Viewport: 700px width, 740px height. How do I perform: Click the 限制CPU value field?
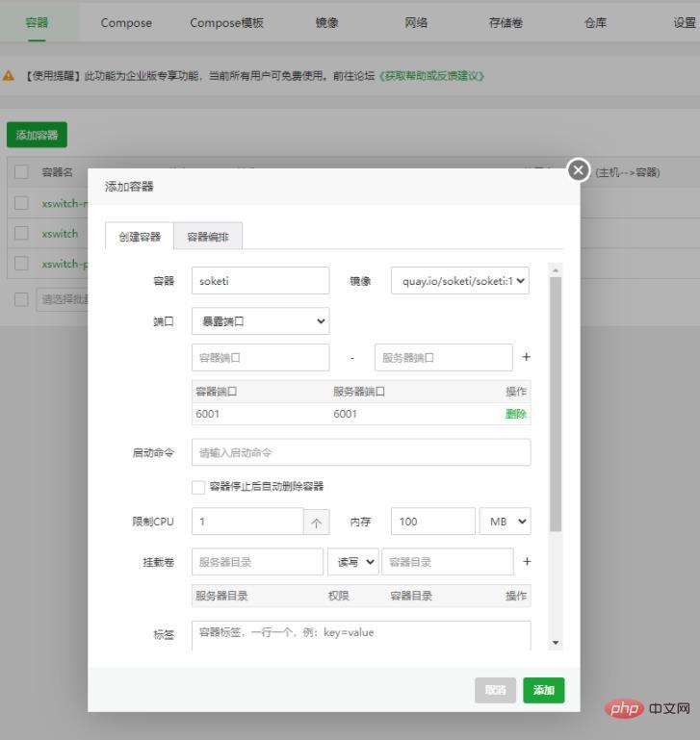pyautogui.click(x=247, y=522)
